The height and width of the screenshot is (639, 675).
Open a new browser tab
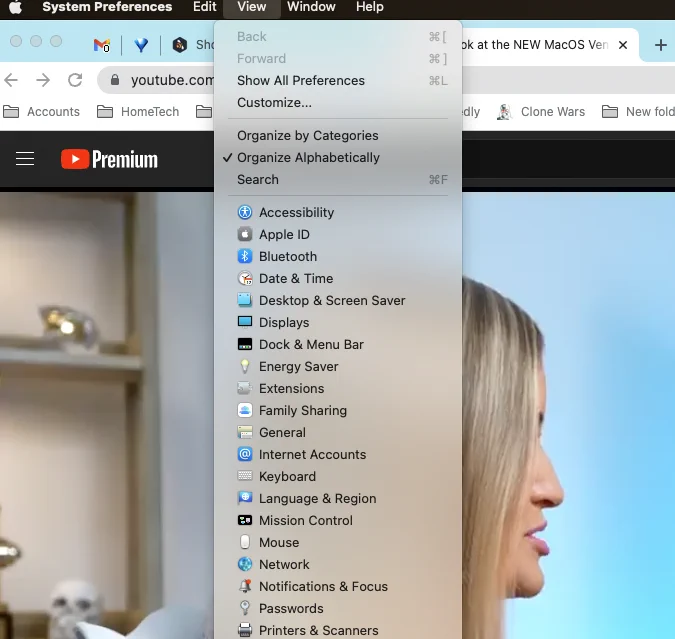[660, 45]
